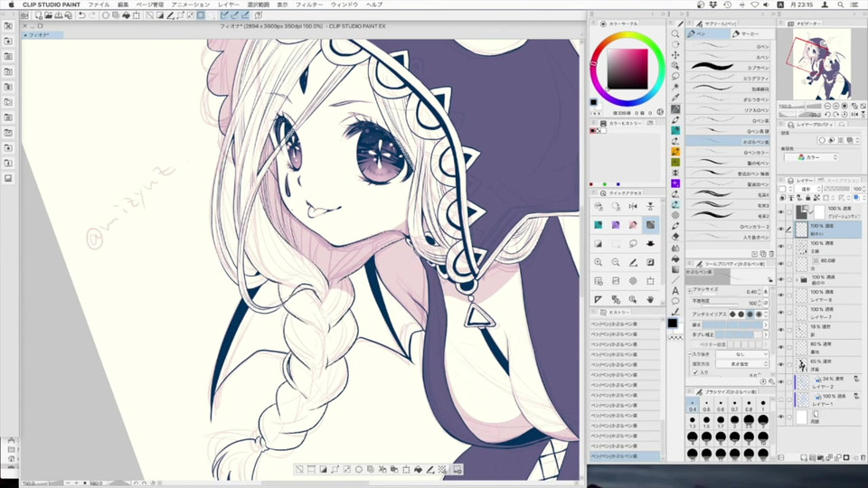
Task: Select the Text tool A icon
Action: (675, 290)
